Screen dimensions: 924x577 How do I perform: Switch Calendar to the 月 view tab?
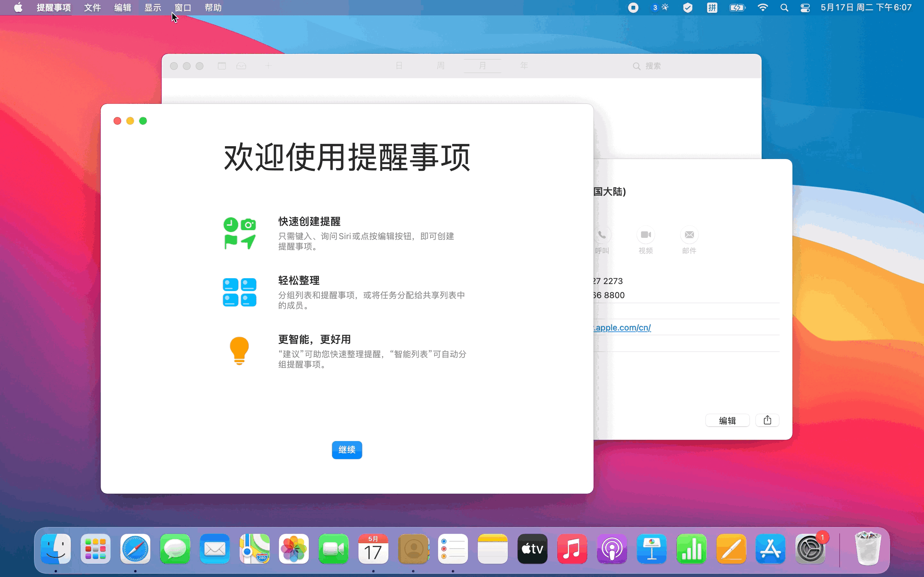tap(482, 66)
